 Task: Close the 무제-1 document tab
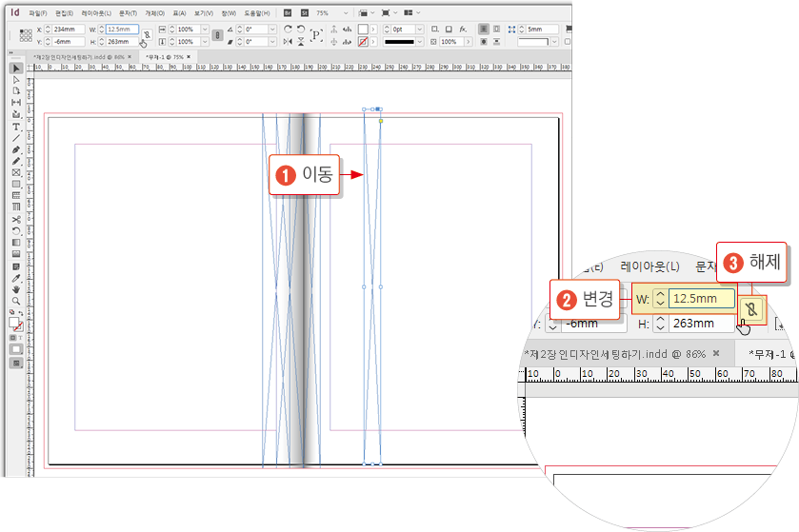(189, 56)
